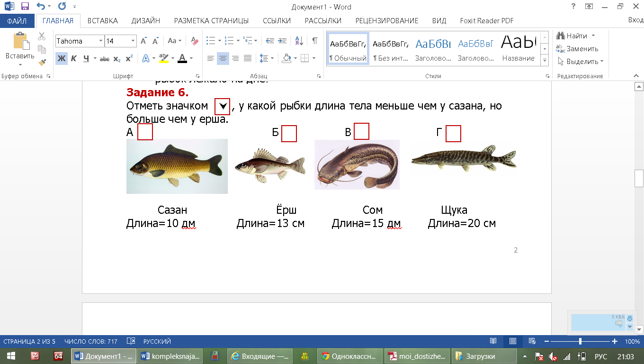Switch to the ВСТАВКА ribbon tab

pos(102,21)
